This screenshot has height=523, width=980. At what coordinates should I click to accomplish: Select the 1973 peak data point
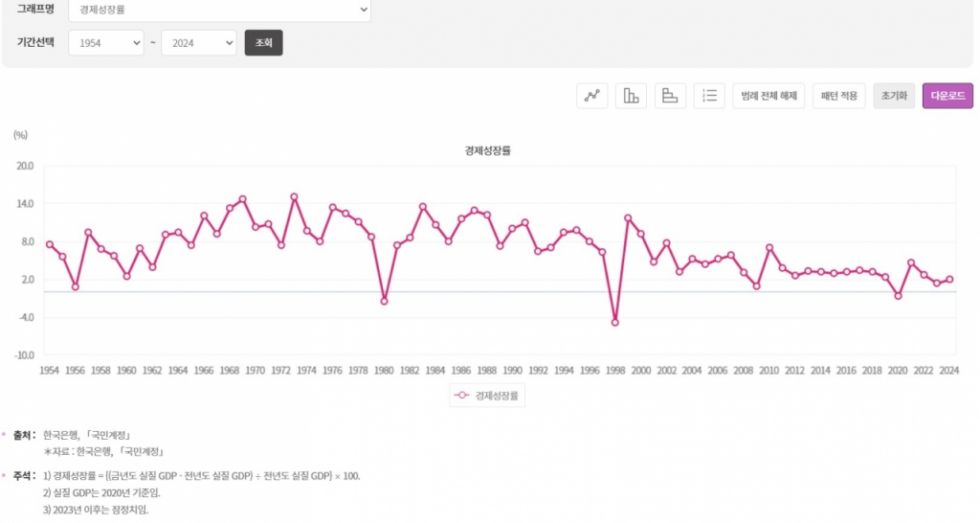[x=294, y=196]
